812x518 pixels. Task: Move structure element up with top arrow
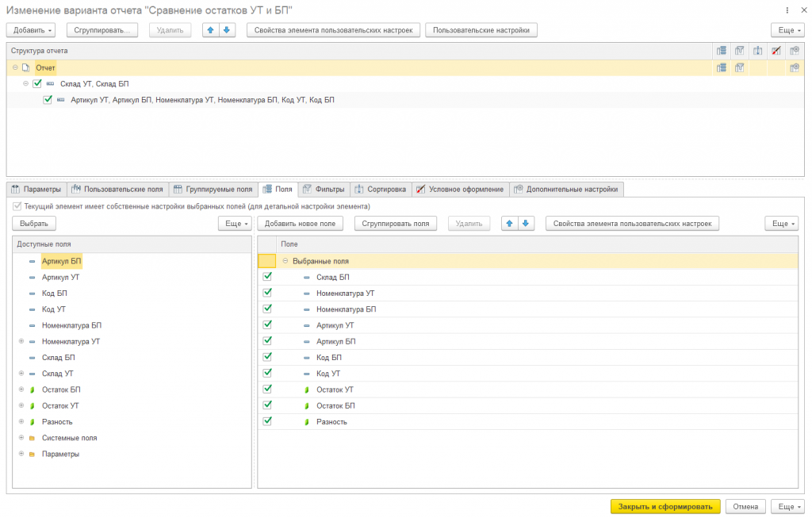(x=211, y=30)
